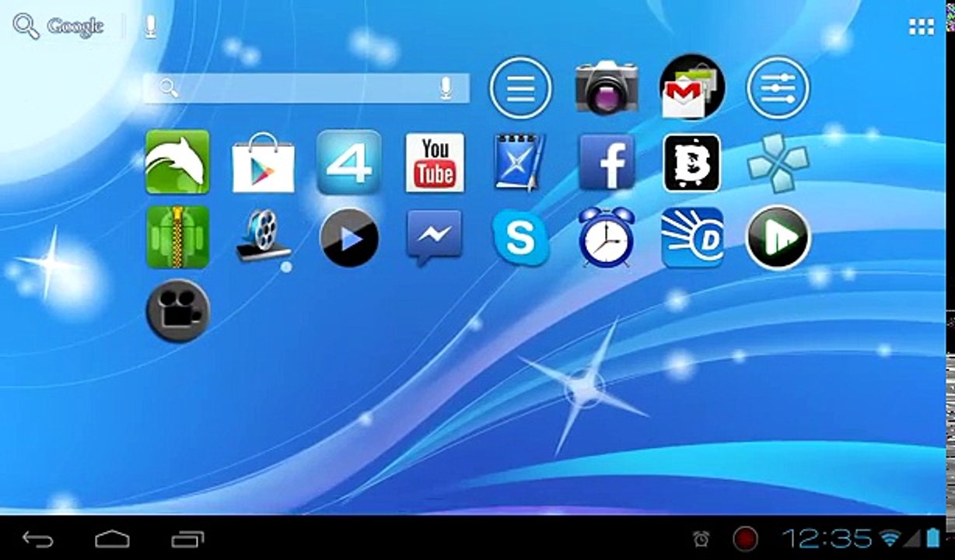Open the YouTube app
This screenshot has height=560, width=955.
(435, 163)
